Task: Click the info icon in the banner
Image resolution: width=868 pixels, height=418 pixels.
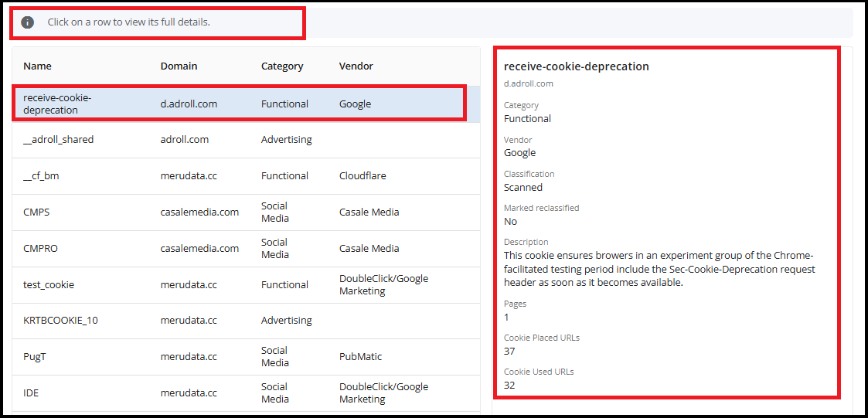Action: 28,22
